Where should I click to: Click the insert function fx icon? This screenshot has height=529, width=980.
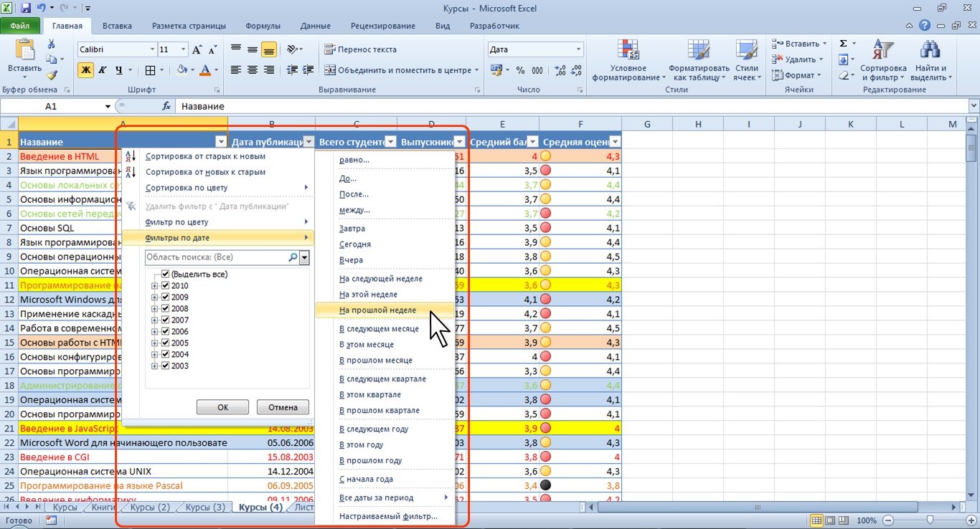[166, 106]
